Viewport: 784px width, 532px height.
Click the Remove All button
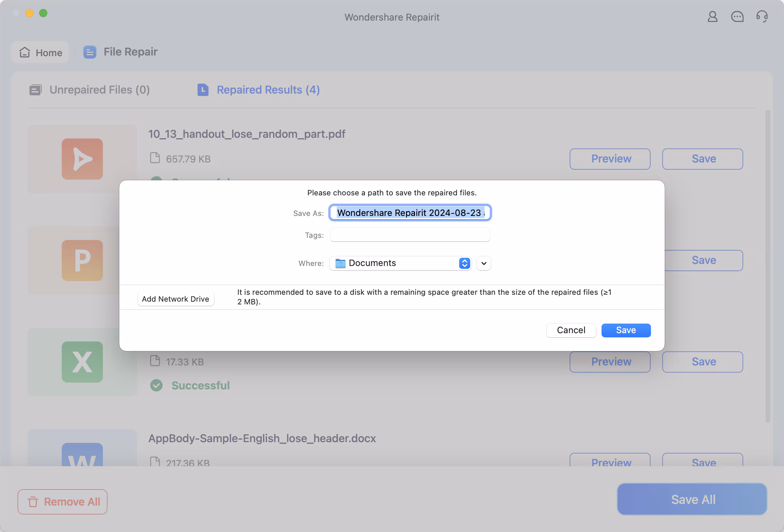[x=62, y=502]
